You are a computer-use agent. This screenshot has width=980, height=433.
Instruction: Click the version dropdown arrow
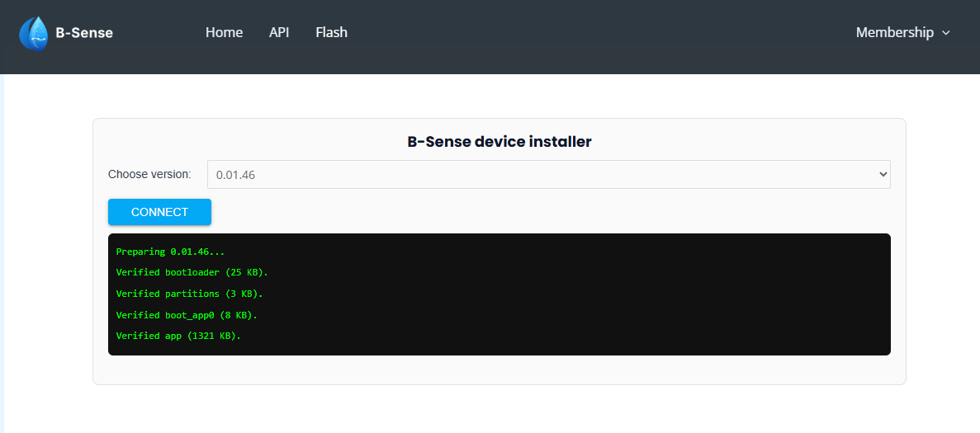[x=883, y=175]
